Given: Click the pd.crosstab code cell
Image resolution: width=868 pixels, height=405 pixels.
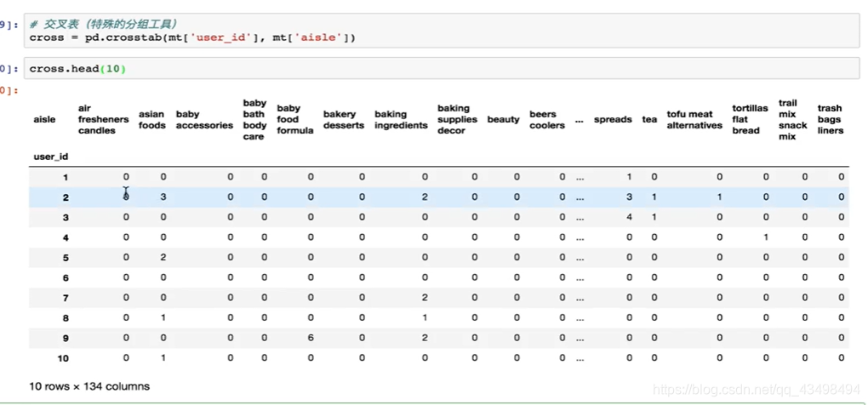Looking at the screenshot, I should pyautogui.click(x=441, y=31).
